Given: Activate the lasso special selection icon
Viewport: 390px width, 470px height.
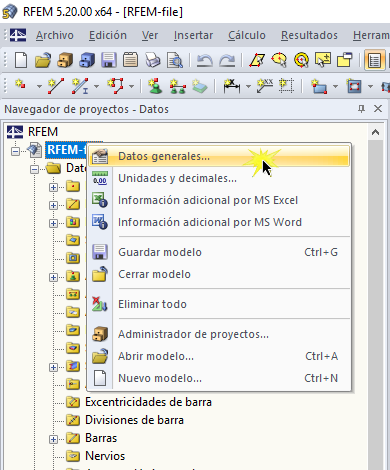Looking at the screenshot, I should [x=279, y=60].
